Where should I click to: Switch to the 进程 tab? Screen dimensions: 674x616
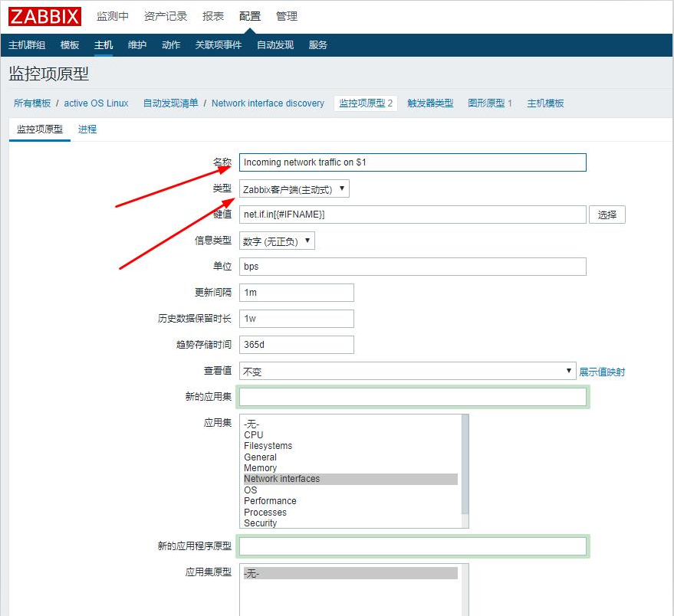coord(87,129)
